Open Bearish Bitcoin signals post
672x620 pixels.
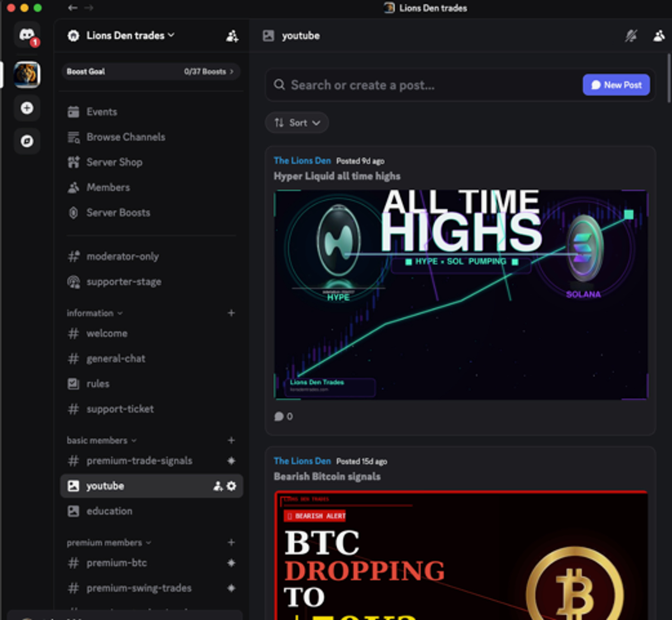point(327,477)
